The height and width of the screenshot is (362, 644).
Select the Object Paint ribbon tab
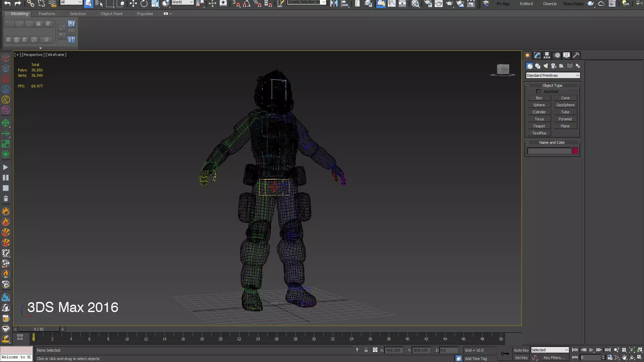pyautogui.click(x=111, y=14)
